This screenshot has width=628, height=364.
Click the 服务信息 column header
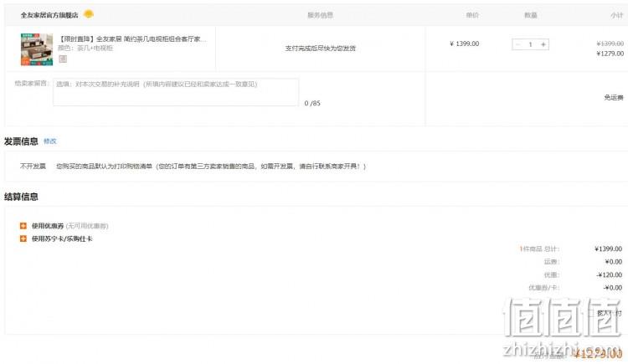(320, 15)
